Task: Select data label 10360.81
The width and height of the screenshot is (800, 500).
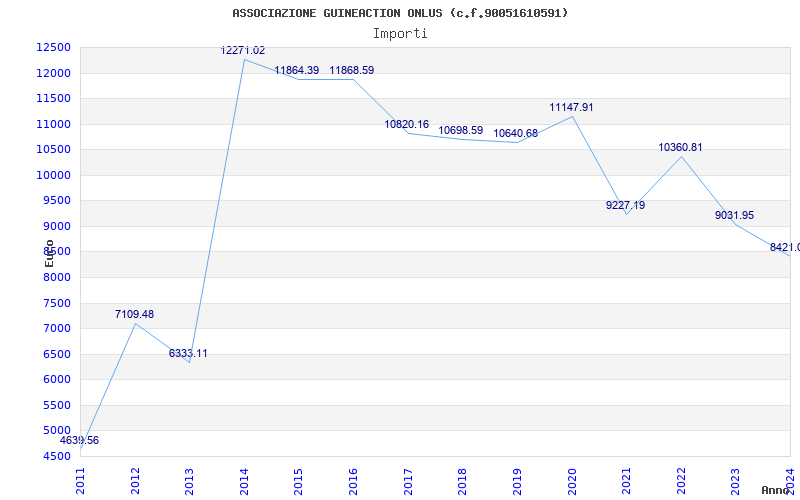Action: (681, 147)
